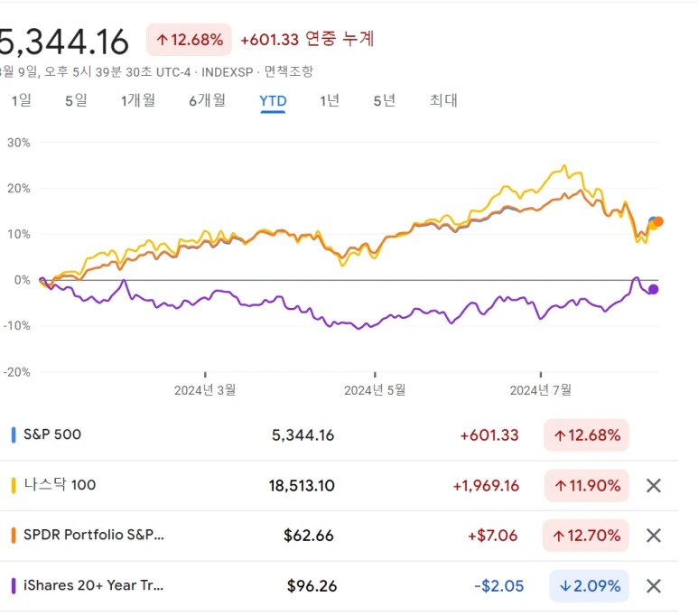Click the blue S&P 500 color marker
The width and height of the screenshot is (698, 616).
point(14,434)
